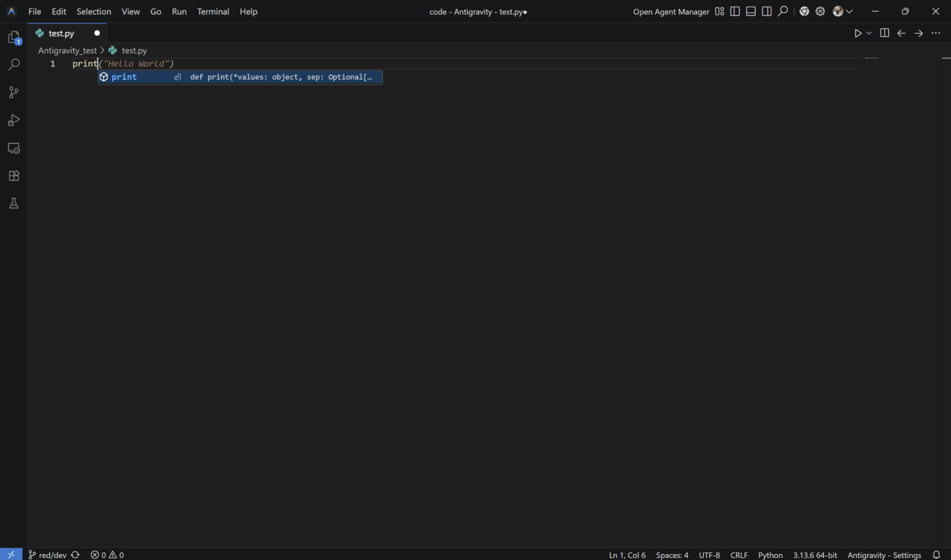Viewport: 951px width, 560px height.
Task: Open the Extensions view
Action: (14, 176)
